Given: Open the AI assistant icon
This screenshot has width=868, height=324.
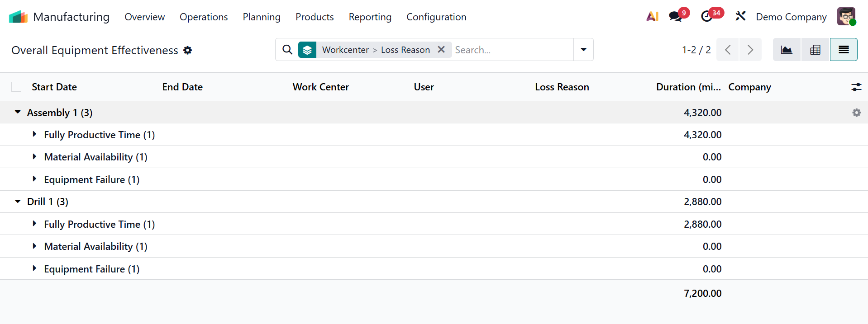Looking at the screenshot, I should click(x=652, y=17).
